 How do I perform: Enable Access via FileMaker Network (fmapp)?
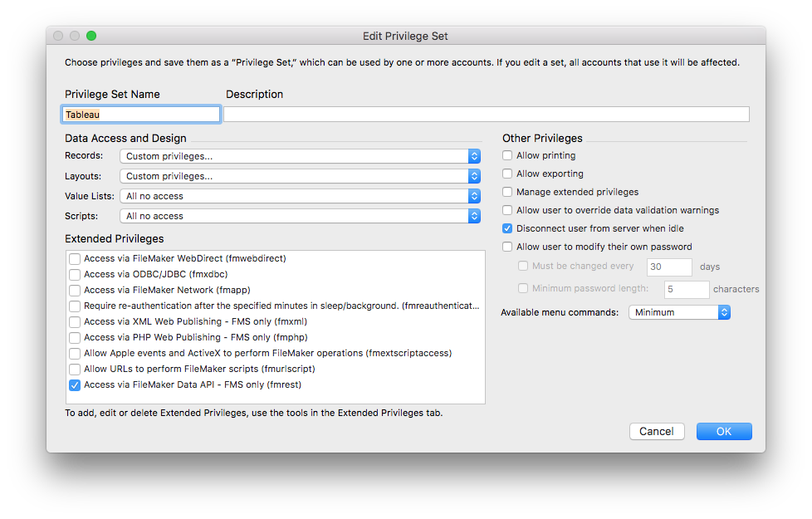point(75,291)
